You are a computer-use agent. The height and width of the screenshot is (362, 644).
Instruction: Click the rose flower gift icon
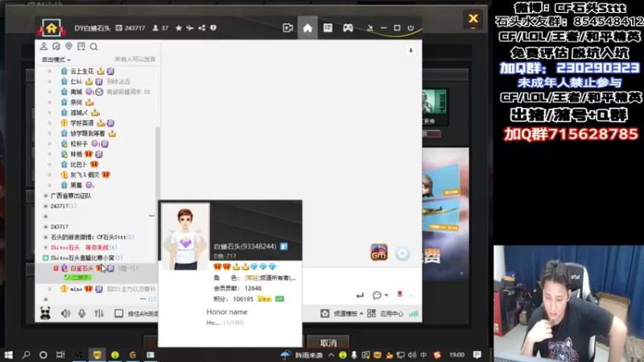click(399, 294)
